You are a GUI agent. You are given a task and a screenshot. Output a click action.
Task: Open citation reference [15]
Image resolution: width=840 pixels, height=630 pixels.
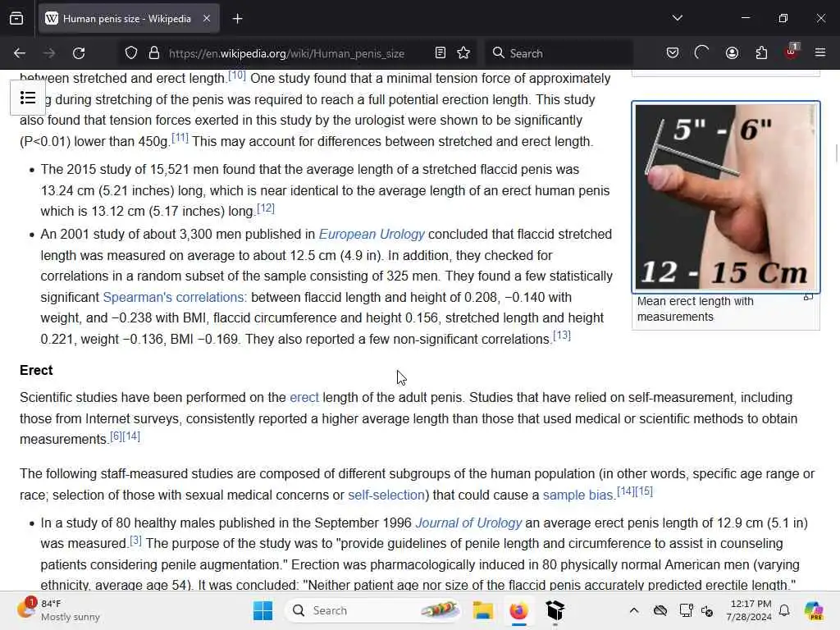coord(644,491)
